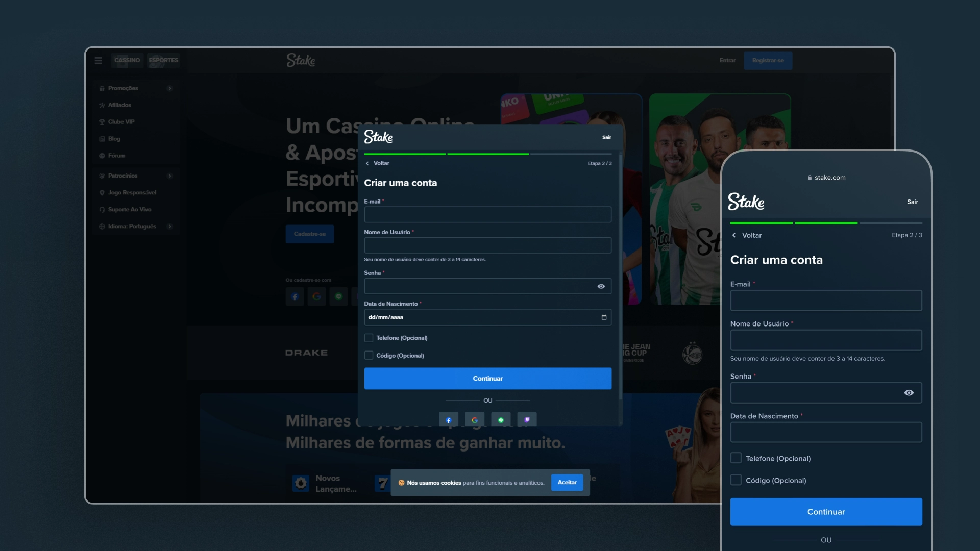980x551 pixels.
Task: Sign up with Google
Action: click(475, 419)
